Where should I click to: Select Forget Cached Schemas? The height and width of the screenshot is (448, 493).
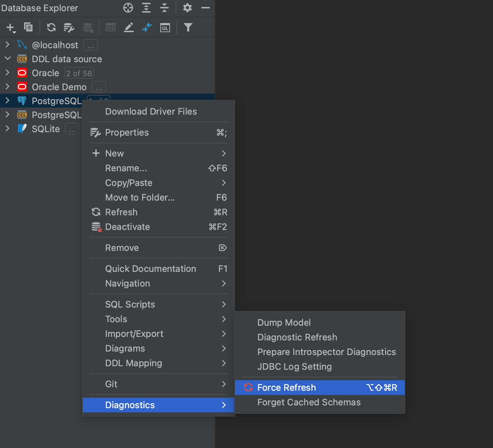[x=309, y=402]
